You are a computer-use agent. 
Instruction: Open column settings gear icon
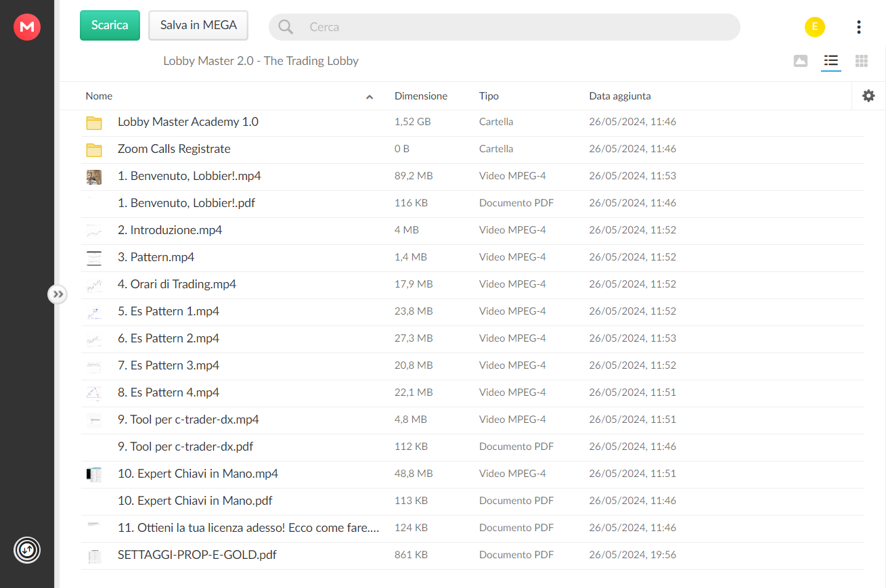(x=868, y=96)
